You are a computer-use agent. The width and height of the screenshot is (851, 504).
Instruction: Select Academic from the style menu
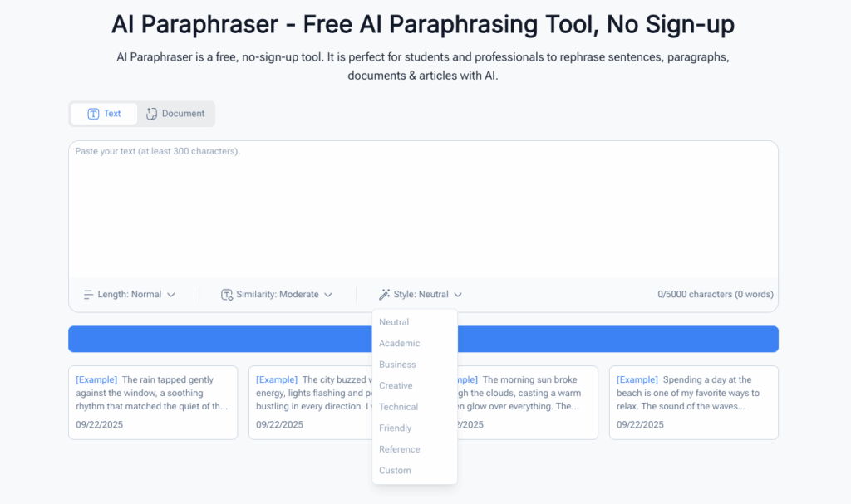pos(399,343)
